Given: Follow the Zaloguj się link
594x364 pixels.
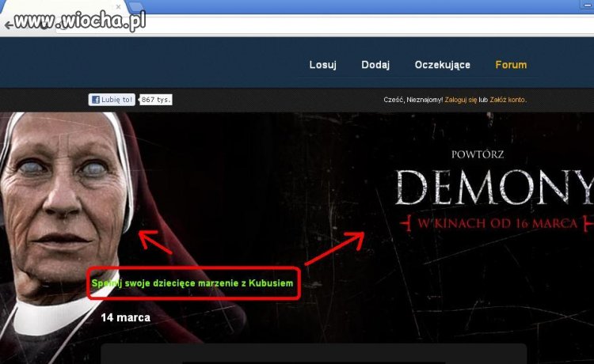Looking at the screenshot, I should point(461,100).
